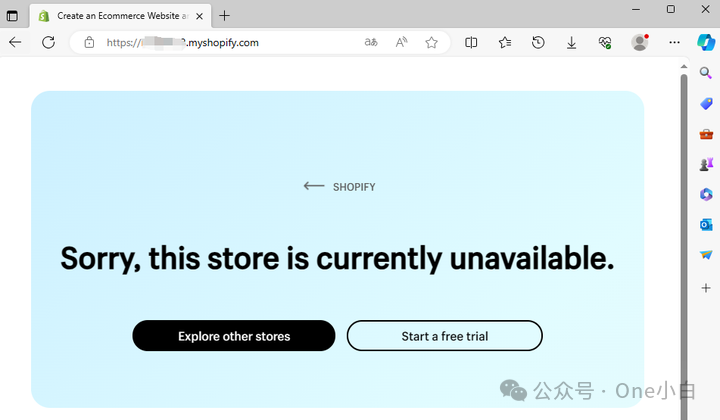Image resolution: width=720 pixels, height=420 pixels.
Task: Toggle split screen view
Action: tap(471, 43)
